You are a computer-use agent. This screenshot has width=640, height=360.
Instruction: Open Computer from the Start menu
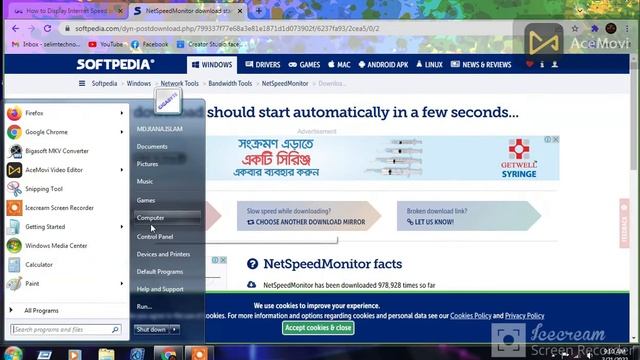(167, 218)
